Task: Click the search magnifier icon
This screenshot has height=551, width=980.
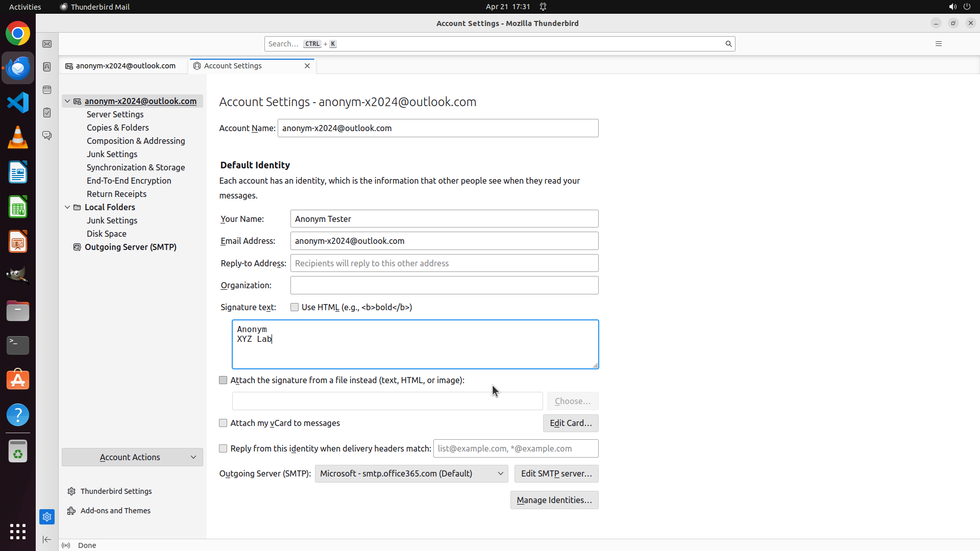Action: 728,44
